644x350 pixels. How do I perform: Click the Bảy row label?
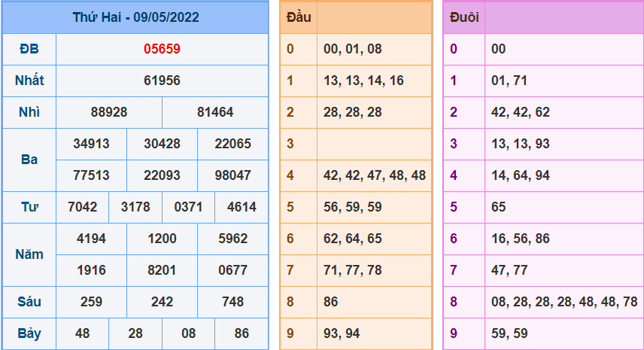[29, 333]
